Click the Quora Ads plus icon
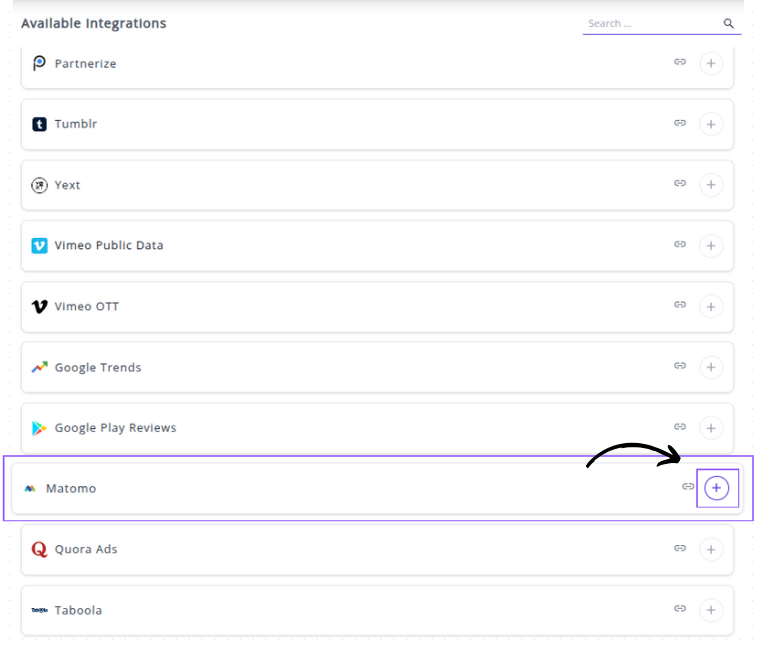Image resolution: width=758 pixels, height=645 pixels. tap(711, 549)
